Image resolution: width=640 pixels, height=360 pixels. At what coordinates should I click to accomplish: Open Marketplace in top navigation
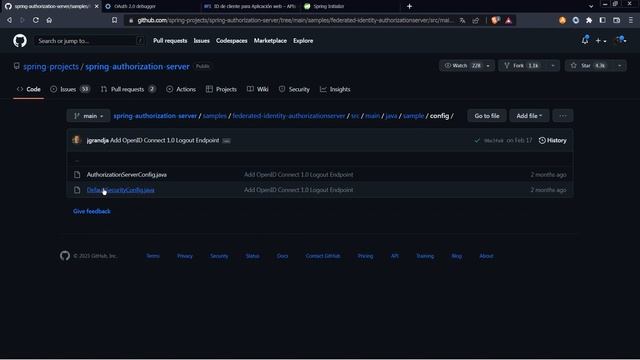coord(270,41)
